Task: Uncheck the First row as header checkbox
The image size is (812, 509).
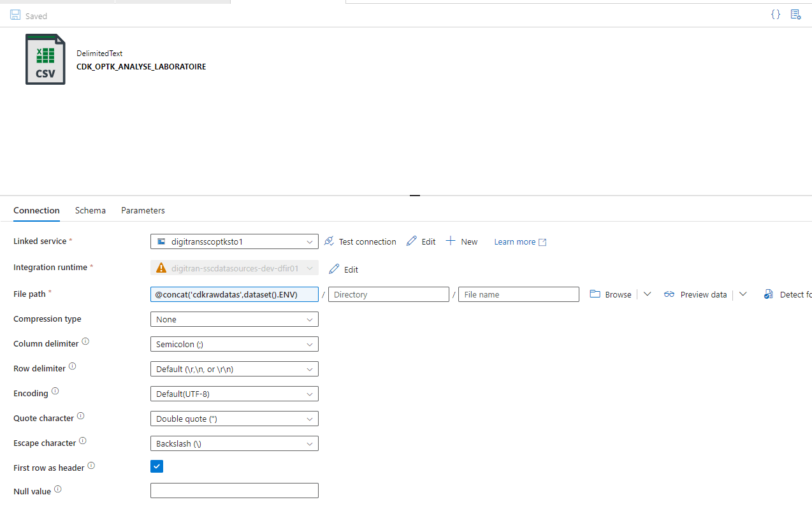Action: point(157,466)
